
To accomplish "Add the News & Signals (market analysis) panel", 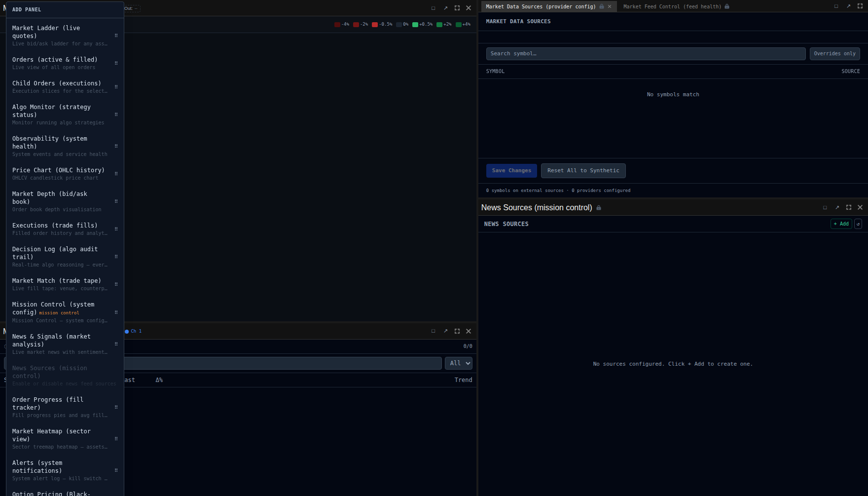I will coord(65,344).
